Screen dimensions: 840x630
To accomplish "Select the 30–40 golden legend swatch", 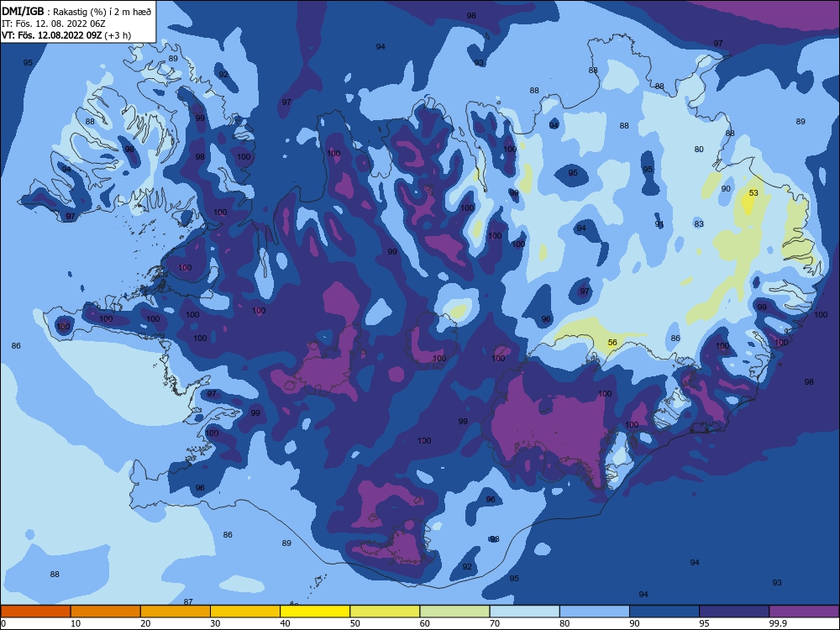I will point(245,612).
